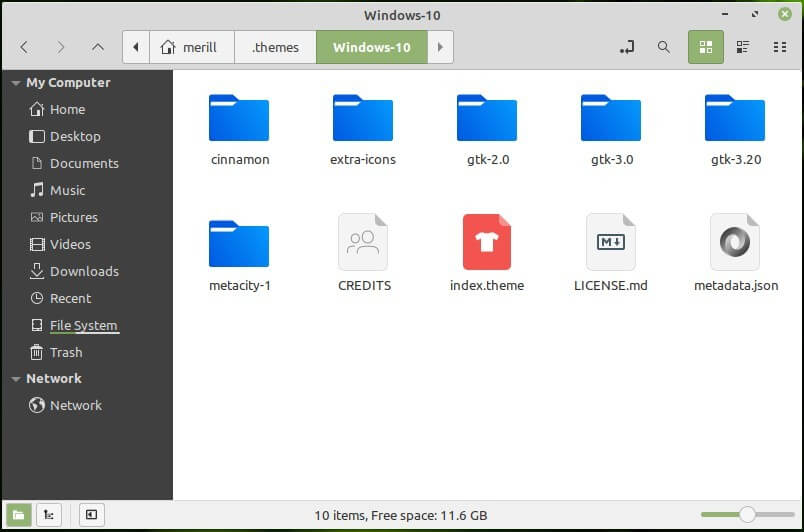Click the search magnifier icon
This screenshot has width=804, height=532.
click(x=663, y=47)
